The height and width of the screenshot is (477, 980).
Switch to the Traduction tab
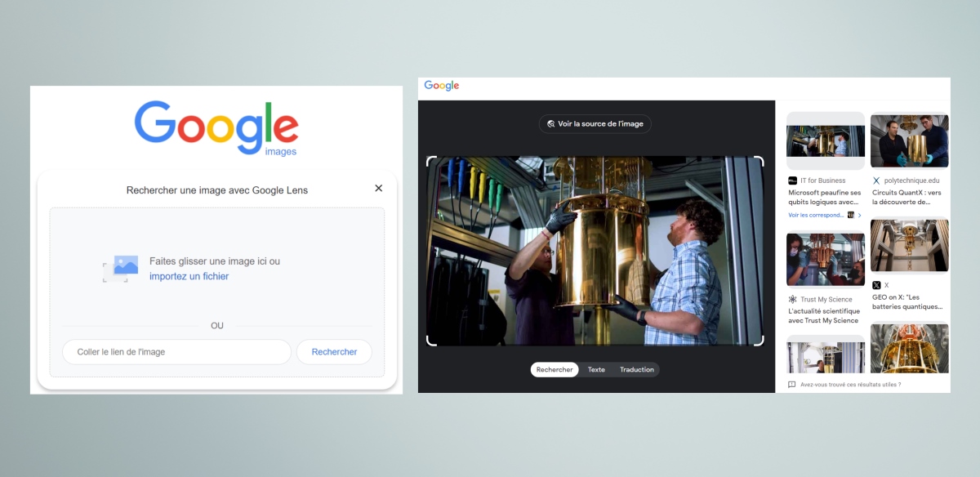tap(637, 370)
